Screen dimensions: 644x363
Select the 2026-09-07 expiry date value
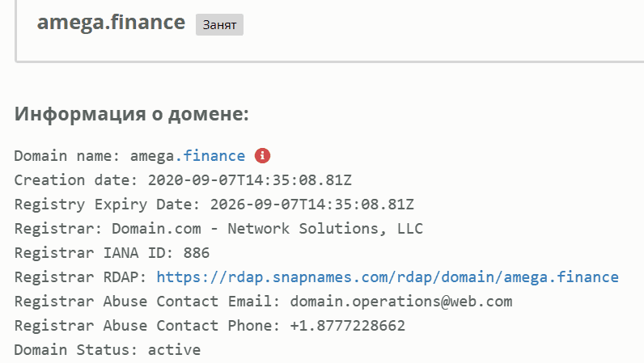click(312, 205)
